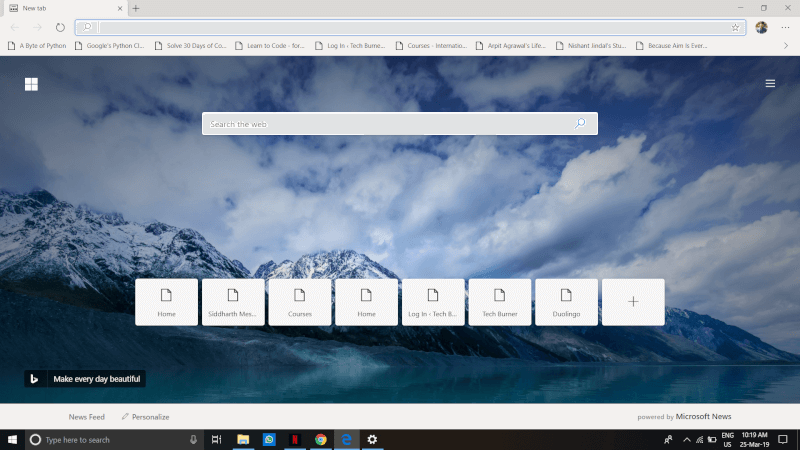Open the 'Log In ‹ Tech B...' tile
Image resolution: width=800 pixels, height=450 pixels.
[x=433, y=302]
